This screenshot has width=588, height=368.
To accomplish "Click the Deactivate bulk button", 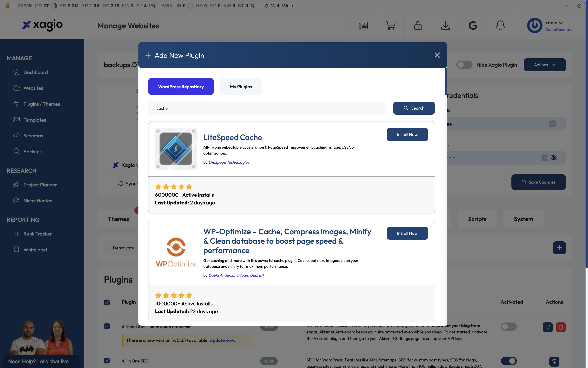I will tap(123, 248).
